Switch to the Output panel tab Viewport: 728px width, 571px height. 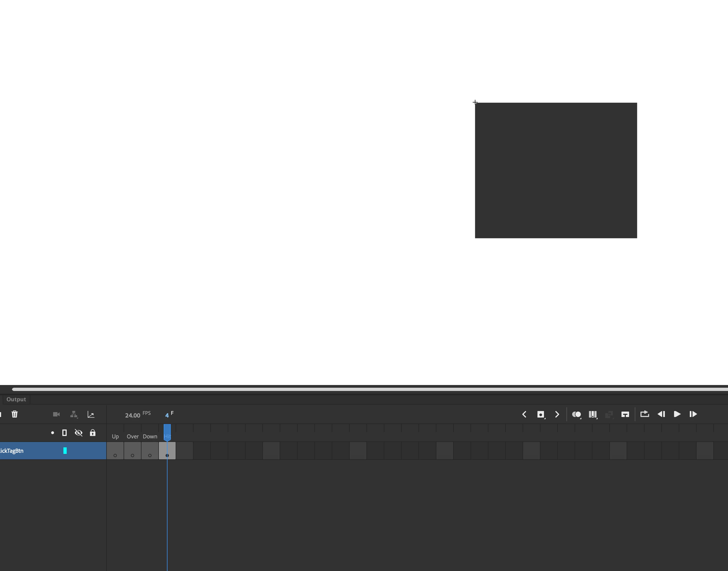16,399
